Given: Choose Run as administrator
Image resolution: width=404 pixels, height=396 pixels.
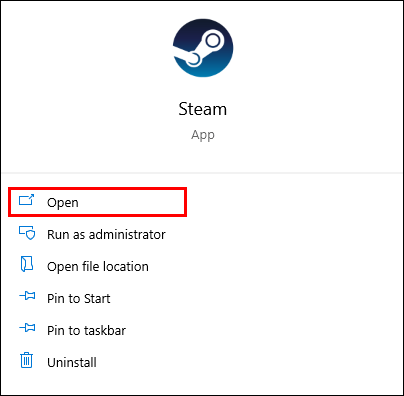Looking at the screenshot, I should pyautogui.click(x=106, y=235).
